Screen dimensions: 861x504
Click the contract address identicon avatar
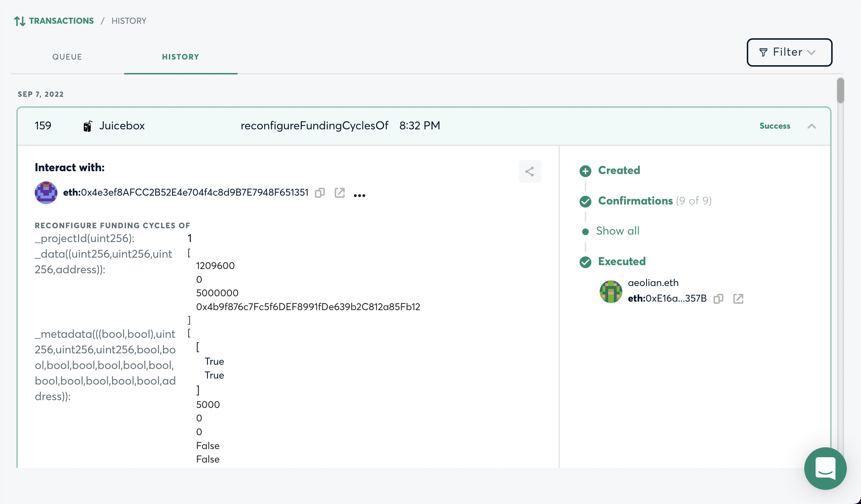pos(46,193)
